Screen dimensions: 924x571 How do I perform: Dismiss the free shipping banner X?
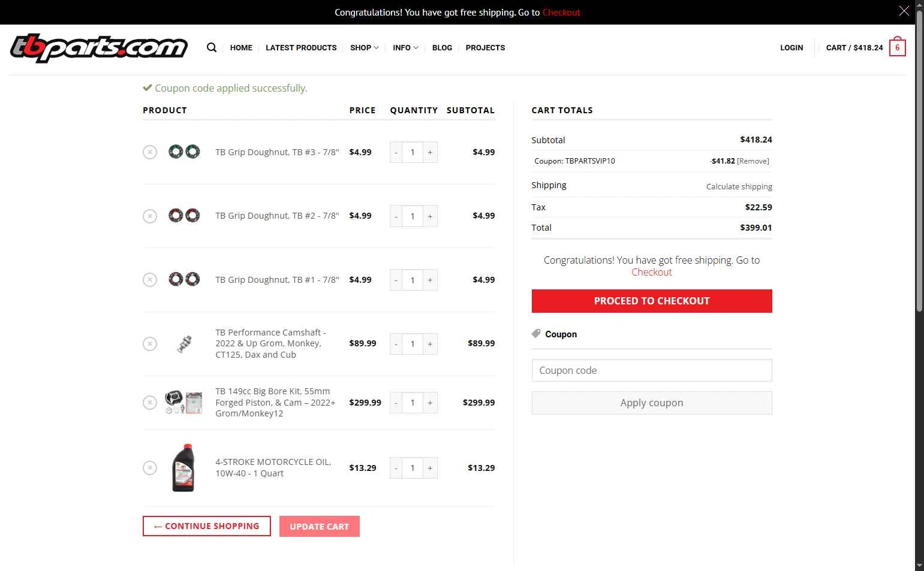pos(904,11)
